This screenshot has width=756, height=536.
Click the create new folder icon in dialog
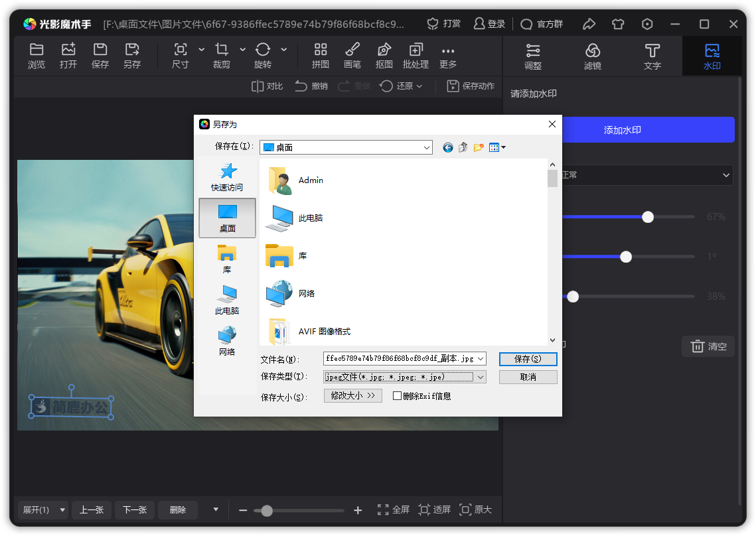[x=479, y=147]
